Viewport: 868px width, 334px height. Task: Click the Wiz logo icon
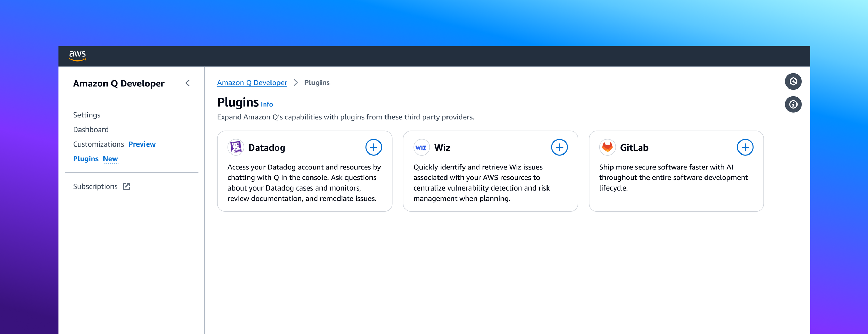[422, 147]
